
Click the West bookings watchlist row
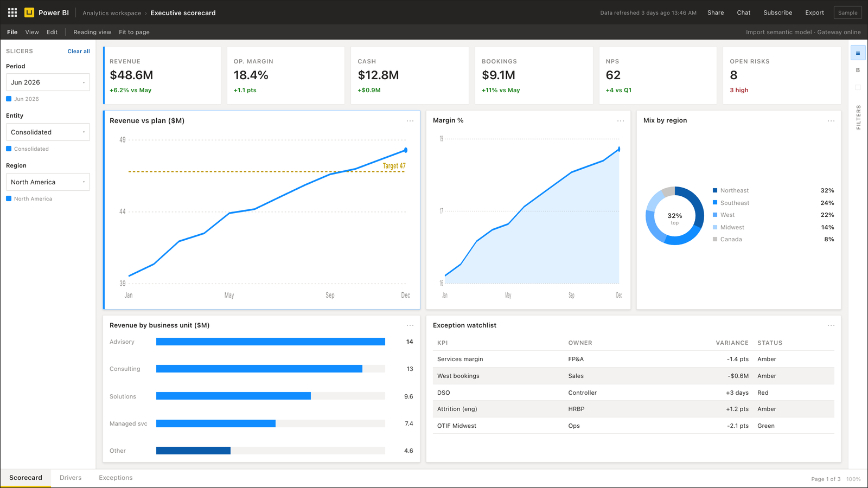coord(634,376)
